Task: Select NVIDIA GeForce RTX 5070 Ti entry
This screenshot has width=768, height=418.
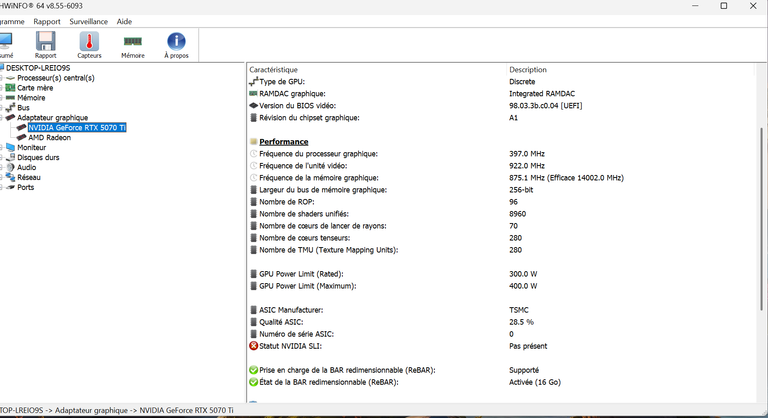Action: click(x=77, y=127)
